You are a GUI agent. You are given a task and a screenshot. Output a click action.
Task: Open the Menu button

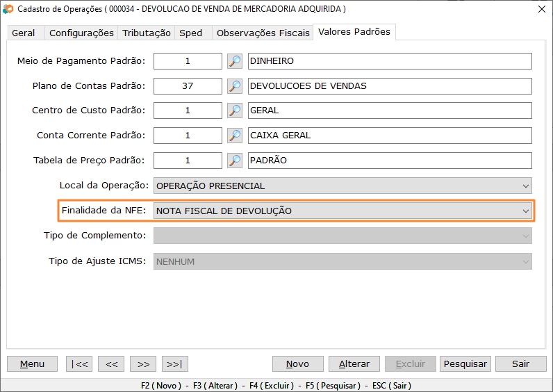32,364
